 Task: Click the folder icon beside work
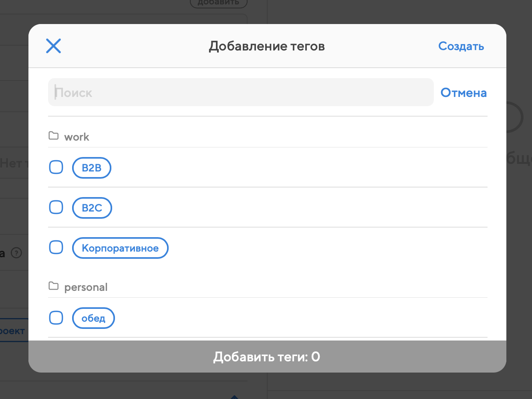point(53,136)
